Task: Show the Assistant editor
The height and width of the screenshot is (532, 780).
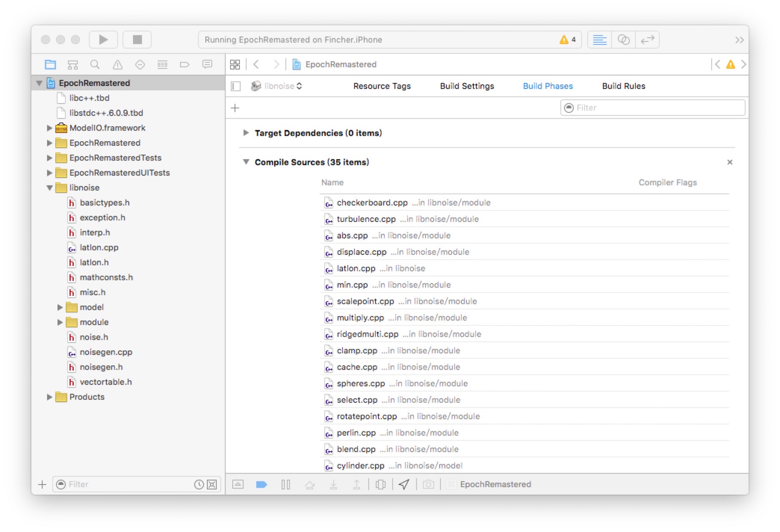Action: tap(624, 39)
